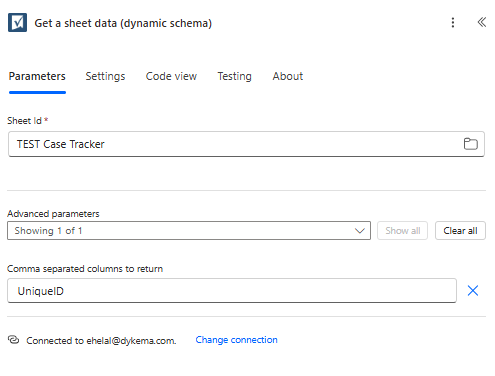The width and height of the screenshot is (495, 376).
Task: Click the connection link icon
Action: tap(13, 340)
